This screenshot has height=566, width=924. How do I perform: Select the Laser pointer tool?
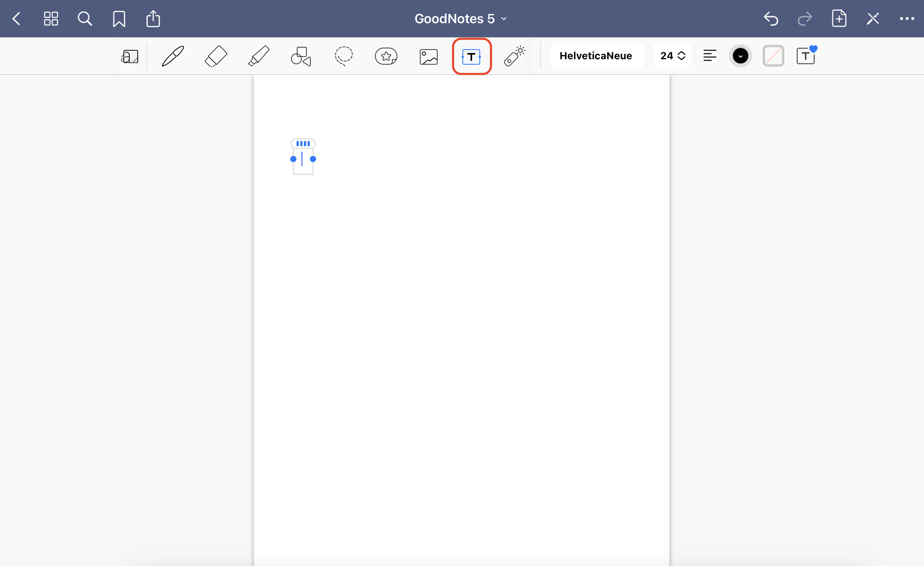coord(514,56)
